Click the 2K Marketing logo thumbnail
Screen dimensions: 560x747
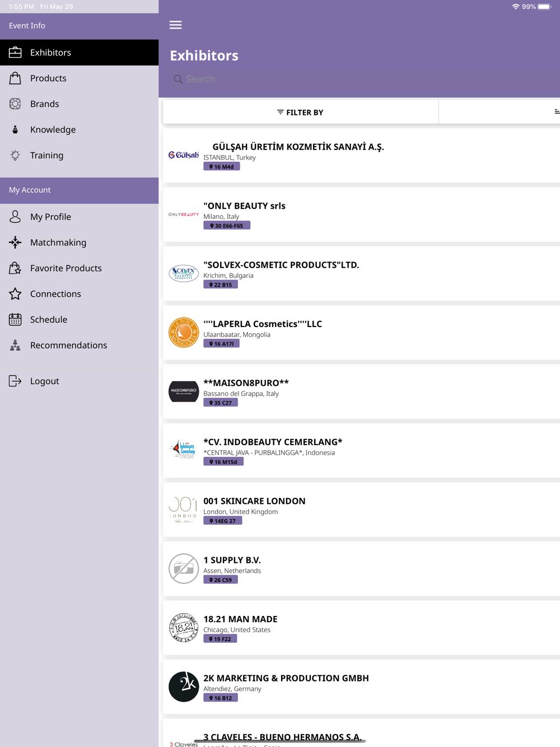[184, 687]
